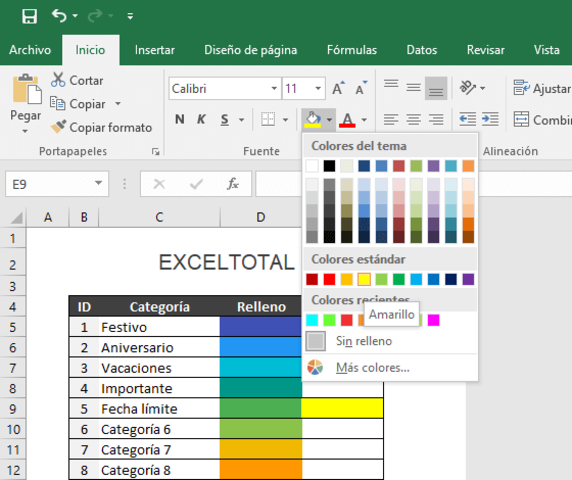Expand the borders dropdown arrow

point(285,120)
